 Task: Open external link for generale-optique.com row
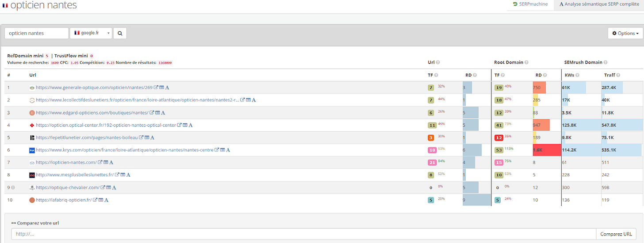156,88
